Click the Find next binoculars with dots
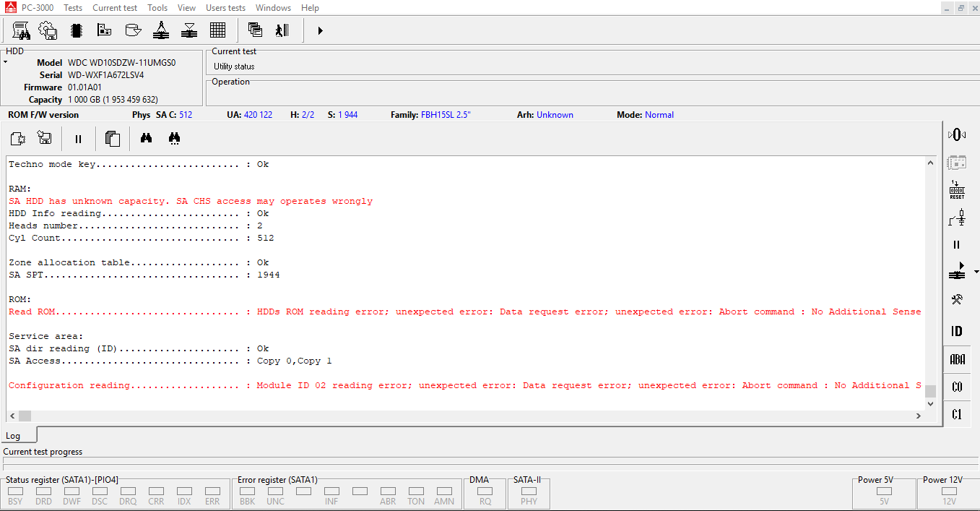980x511 pixels. 174,138
